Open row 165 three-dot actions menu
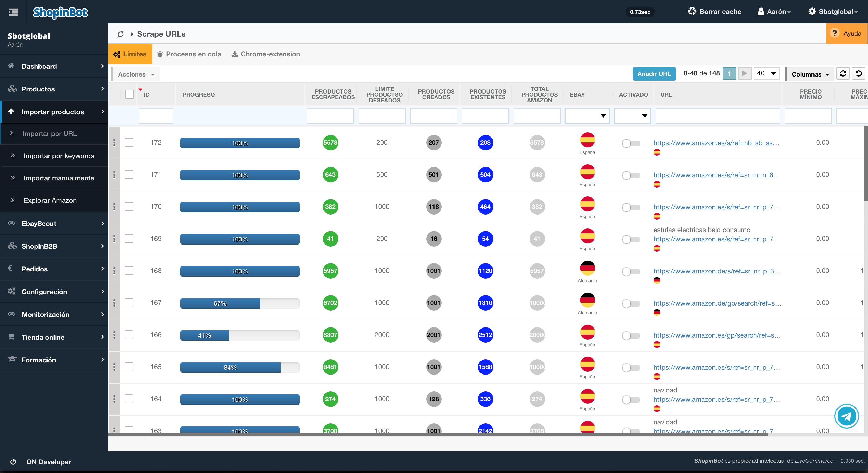Screen dimensions: 868x473 pyautogui.click(x=114, y=367)
